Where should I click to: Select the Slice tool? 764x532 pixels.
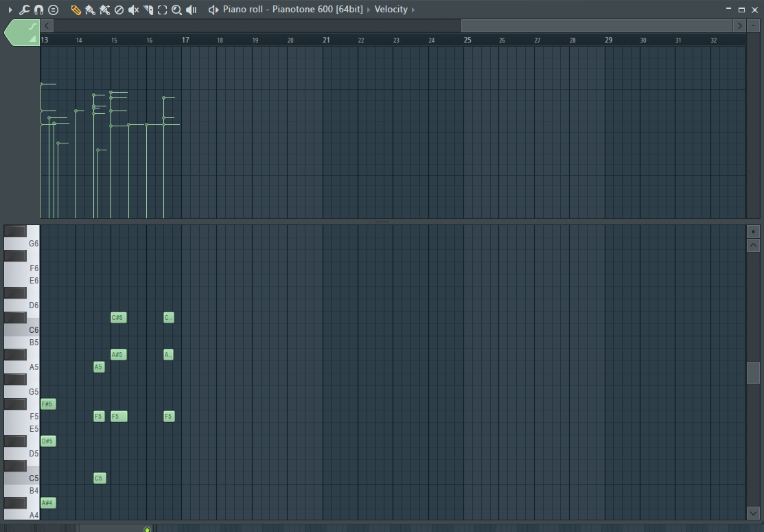pyautogui.click(x=148, y=9)
